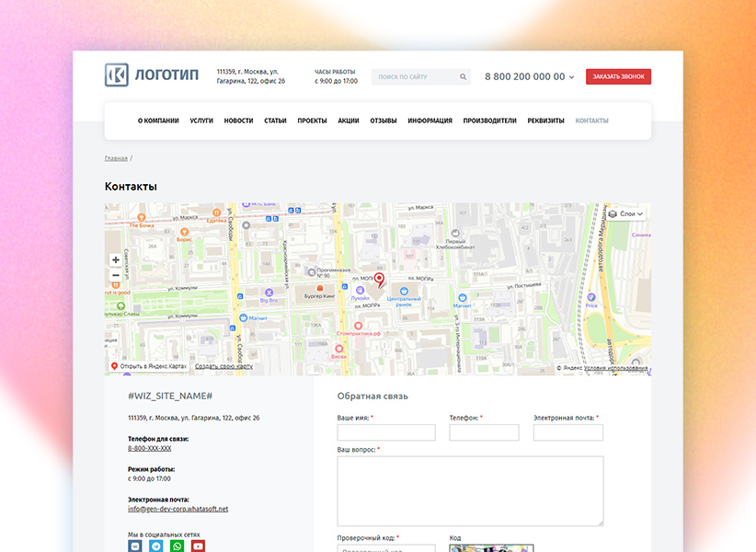Open the WhatsApp social icon
Screen dimensions: 756x552
click(x=177, y=546)
